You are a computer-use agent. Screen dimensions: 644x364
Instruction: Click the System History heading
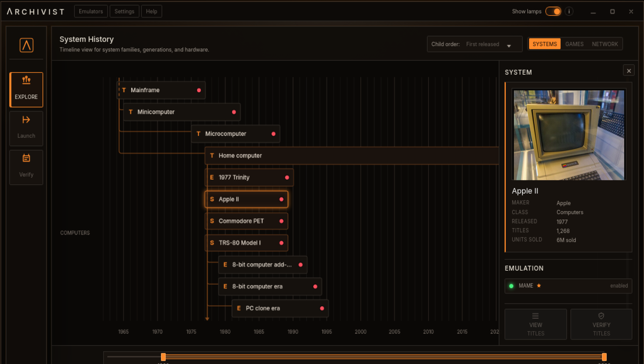point(87,39)
